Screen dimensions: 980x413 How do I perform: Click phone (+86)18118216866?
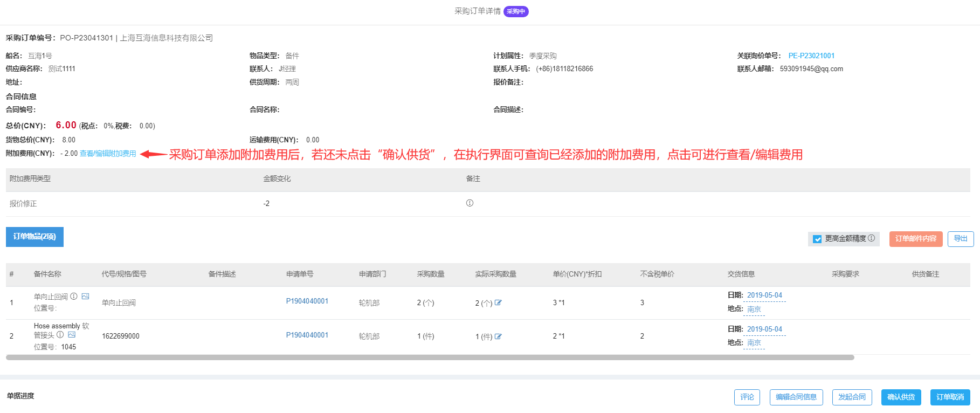564,69
